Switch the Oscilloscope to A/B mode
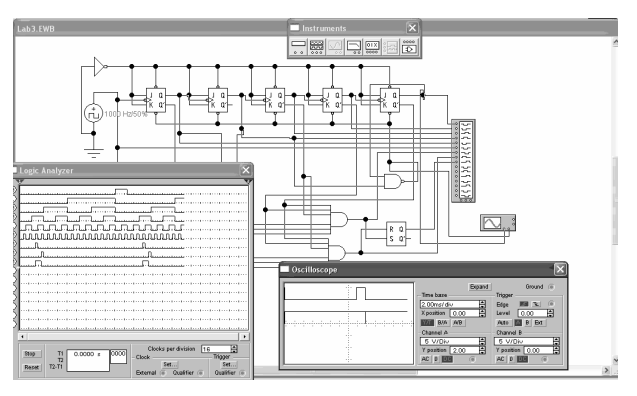This screenshot has height=396, width=637. pyautogui.click(x=458, y=322)
